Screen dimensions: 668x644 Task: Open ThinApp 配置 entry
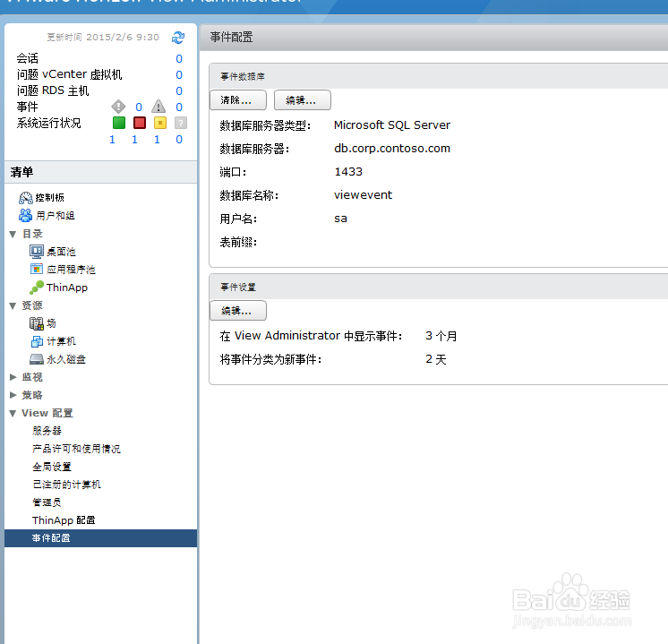click(x=64, y=520)
